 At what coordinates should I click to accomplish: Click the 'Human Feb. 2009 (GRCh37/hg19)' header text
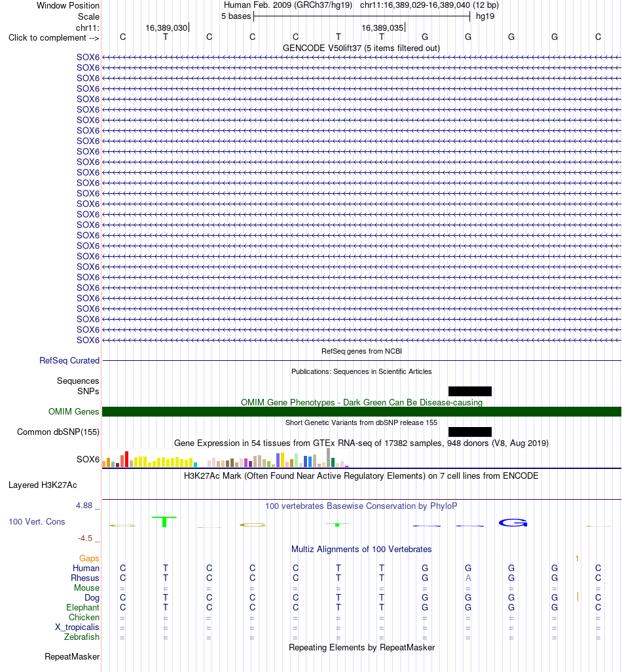pos(288,5)
